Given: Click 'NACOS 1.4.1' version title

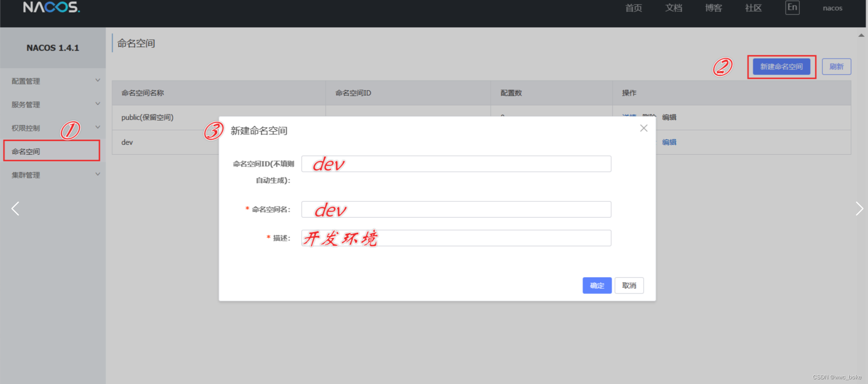Looking at the screenshot, I should (x=53, y=48).
